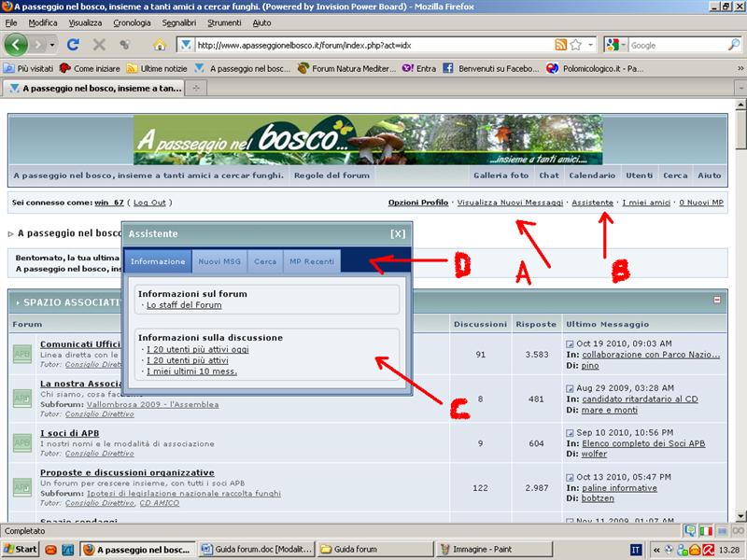
Task: Open the Lo staff del Forum link
Action: pyautogui.click(x=184, y=305)
